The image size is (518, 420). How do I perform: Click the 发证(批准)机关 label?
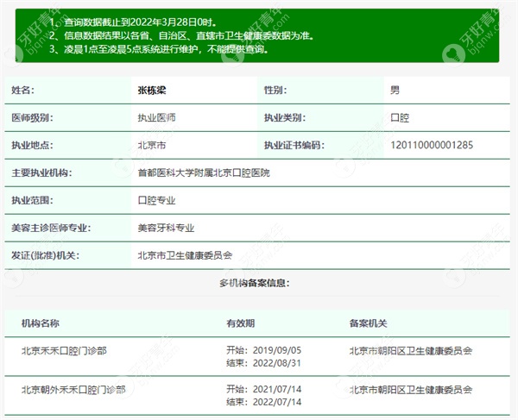45,255
